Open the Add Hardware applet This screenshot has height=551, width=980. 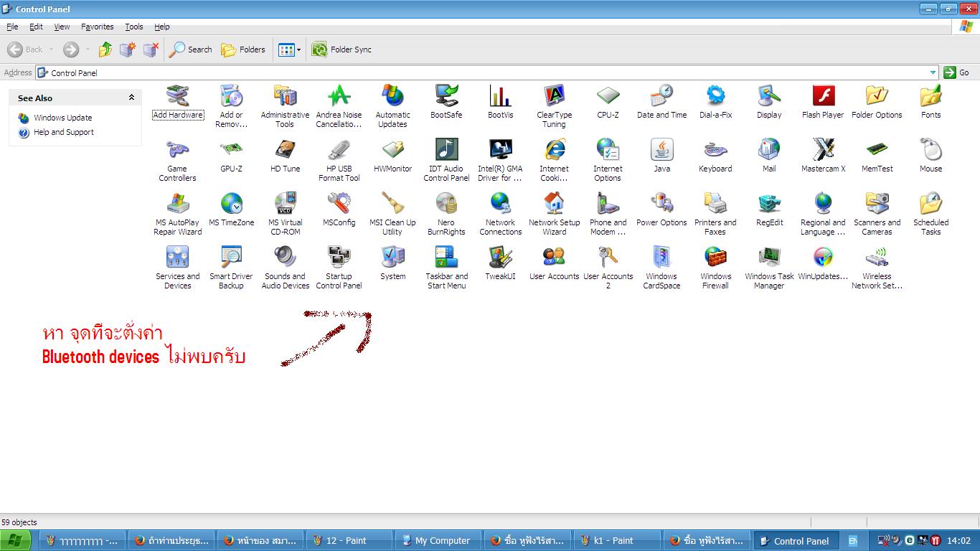[177, 103]
